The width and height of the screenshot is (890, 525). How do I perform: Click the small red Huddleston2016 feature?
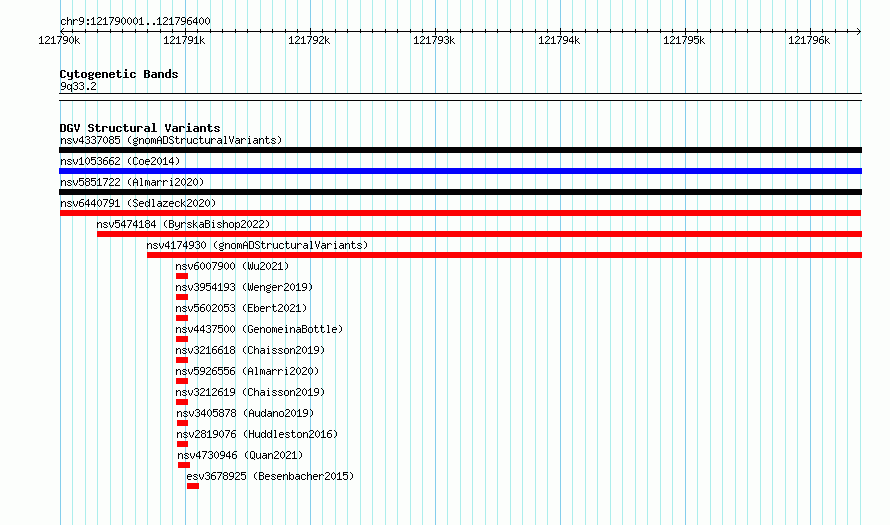click(x=182, y=444)
